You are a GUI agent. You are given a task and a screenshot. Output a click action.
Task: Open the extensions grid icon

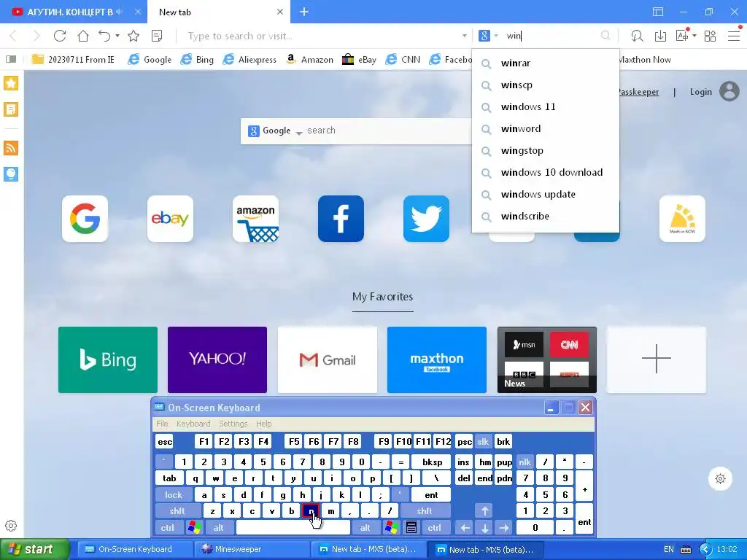click(x=710, y=36)
